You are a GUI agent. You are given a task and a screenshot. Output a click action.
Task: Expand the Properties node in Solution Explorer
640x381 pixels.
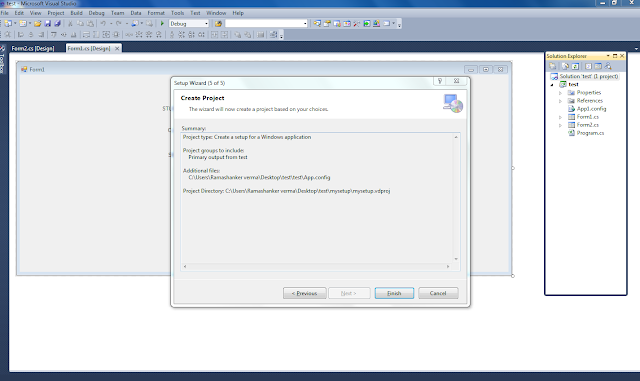[560, 93]
